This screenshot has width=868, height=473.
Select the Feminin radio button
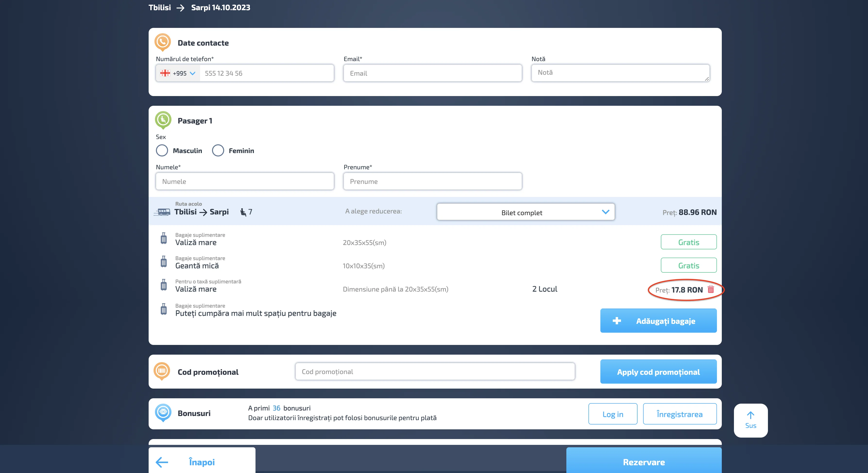pyautogui.click(x=218, y=150)
